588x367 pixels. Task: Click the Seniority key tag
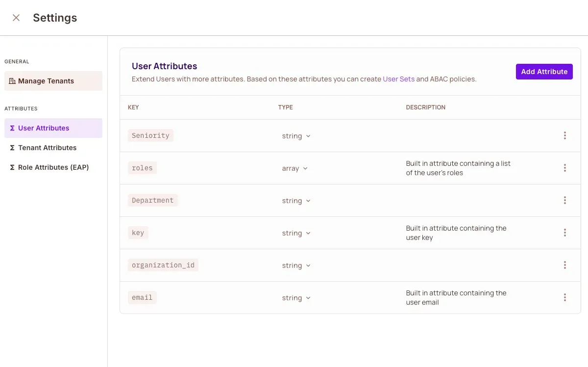pyautogui.click(x=150, y=136)
